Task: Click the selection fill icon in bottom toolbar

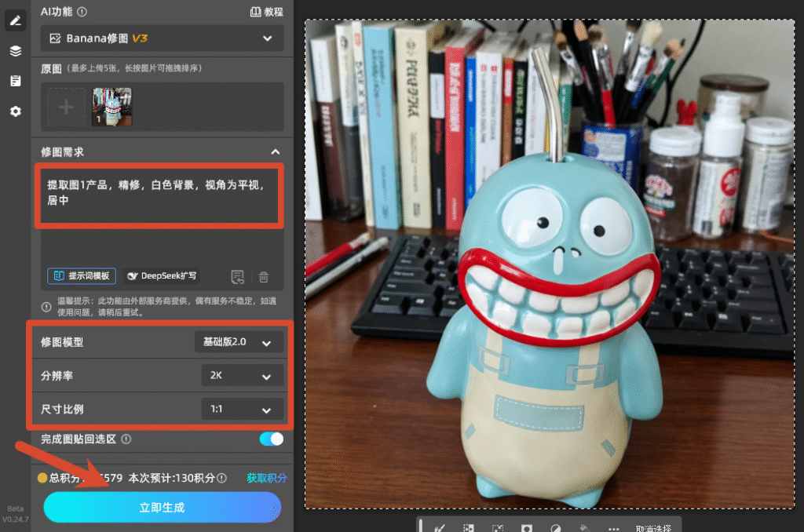Action: (x=468, y=528)
